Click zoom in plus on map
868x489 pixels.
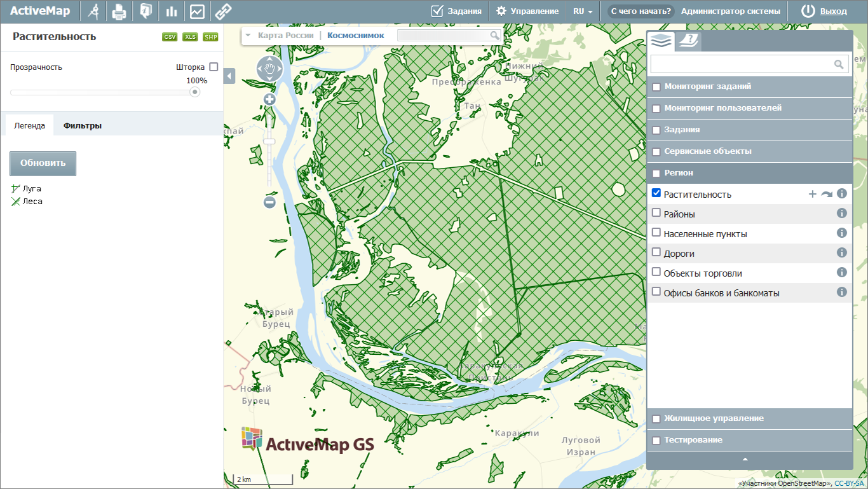269,100
